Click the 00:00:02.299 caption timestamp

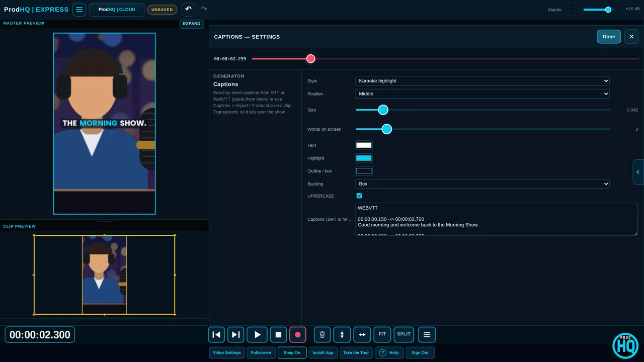tap(230, 59)
